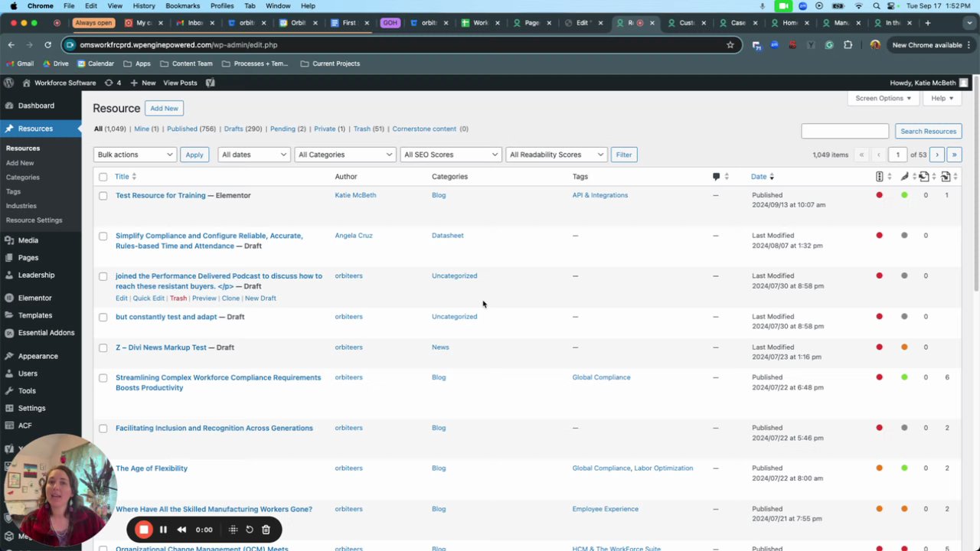Image resolution: width=980 pixels, height=551 pixels.
Task: Check the Streamlining Complex Workforce Compliance row
Action: (x=103, y=377)
